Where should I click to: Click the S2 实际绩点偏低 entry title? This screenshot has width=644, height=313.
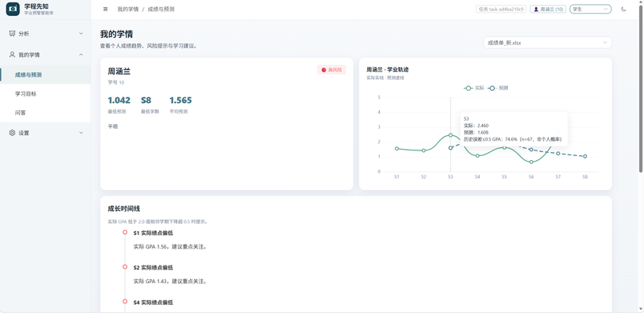(x=153, y=267)
